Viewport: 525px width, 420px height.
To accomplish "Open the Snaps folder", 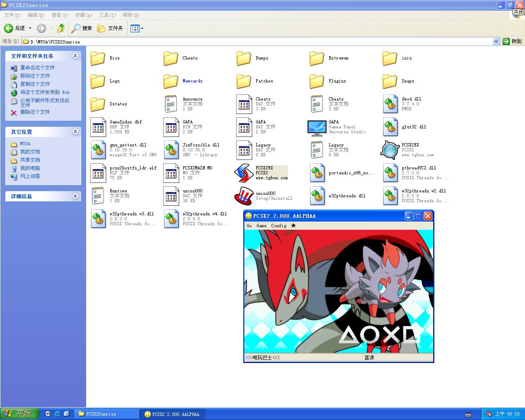I will [390, 81].
